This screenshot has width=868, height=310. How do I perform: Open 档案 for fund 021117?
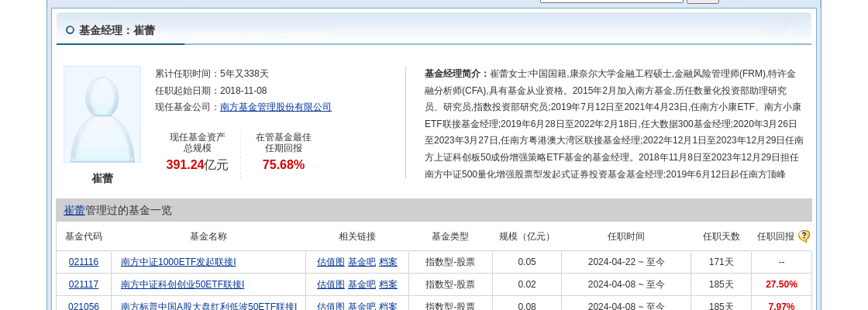click(x=388, y=284)
